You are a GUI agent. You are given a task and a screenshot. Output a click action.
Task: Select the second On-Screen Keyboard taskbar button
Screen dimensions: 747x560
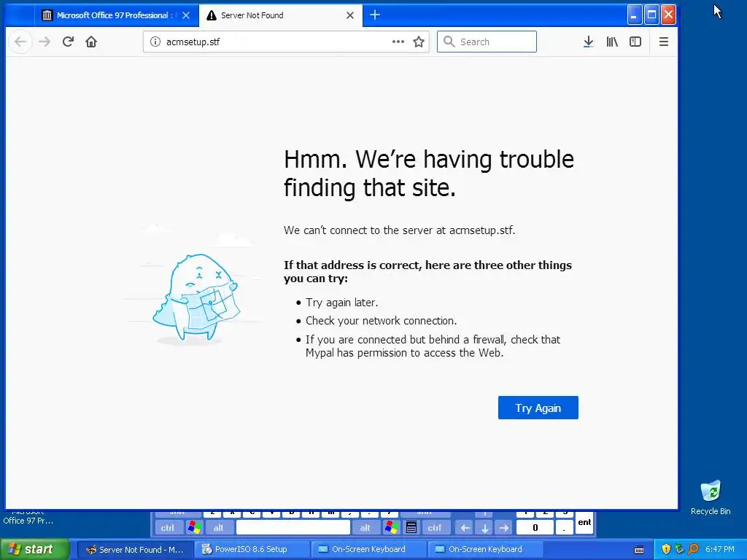[485, 550]
